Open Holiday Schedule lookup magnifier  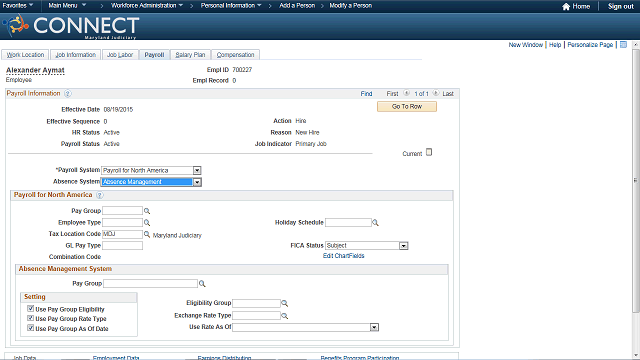pyautogui.click(x=375, y=222)
